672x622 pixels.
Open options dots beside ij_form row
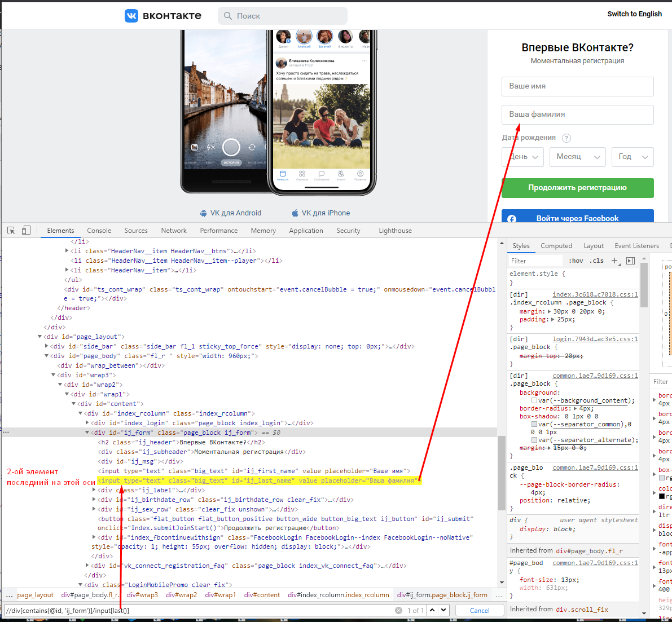[x=6, y=433]
